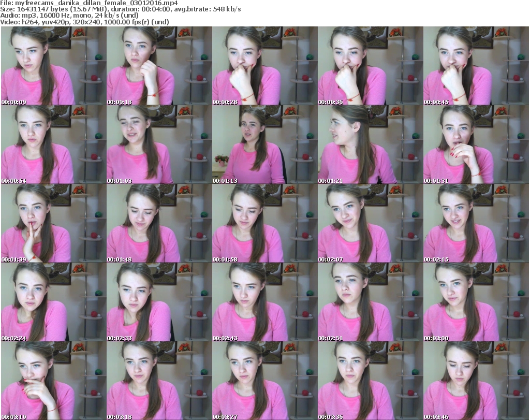Click the File name header line
This screenshot has height=420, width=530.
(x=89, y=3)
